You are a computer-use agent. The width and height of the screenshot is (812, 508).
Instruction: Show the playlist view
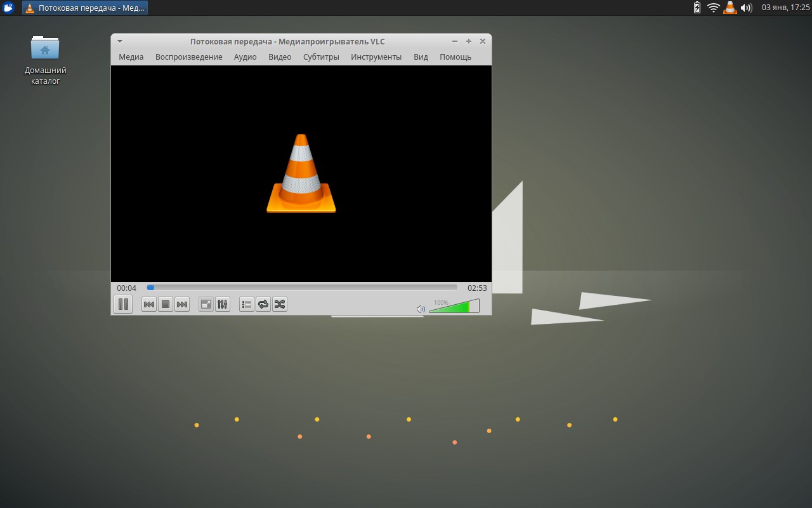tap(247, 304)
